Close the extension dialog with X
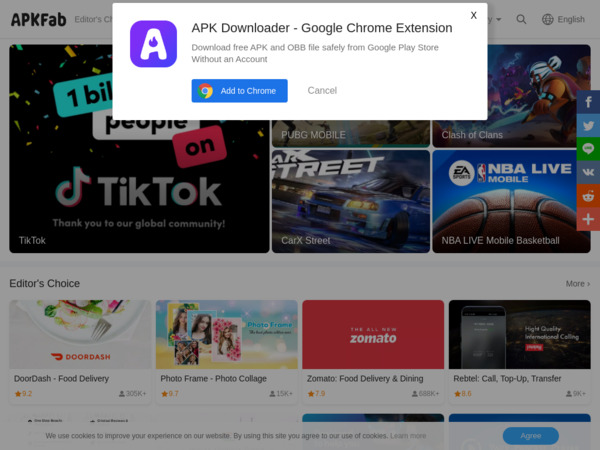 coord(473,15)
